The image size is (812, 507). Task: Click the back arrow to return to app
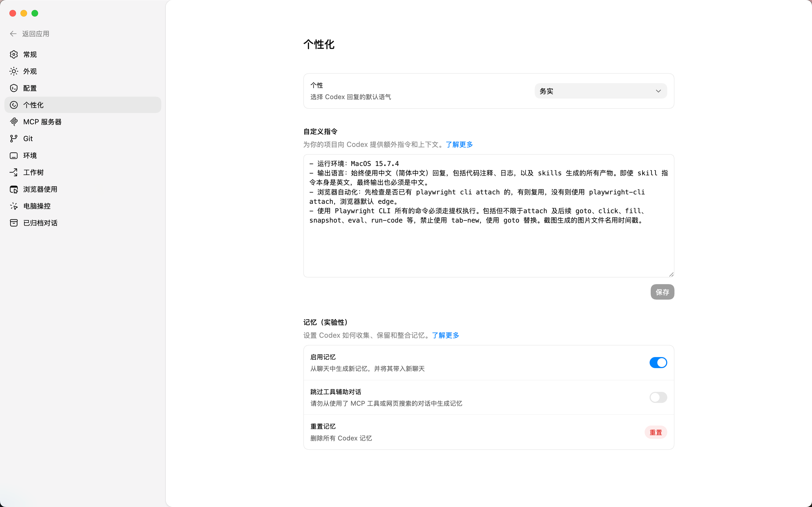pyautogui.click(x=14, y=34)
